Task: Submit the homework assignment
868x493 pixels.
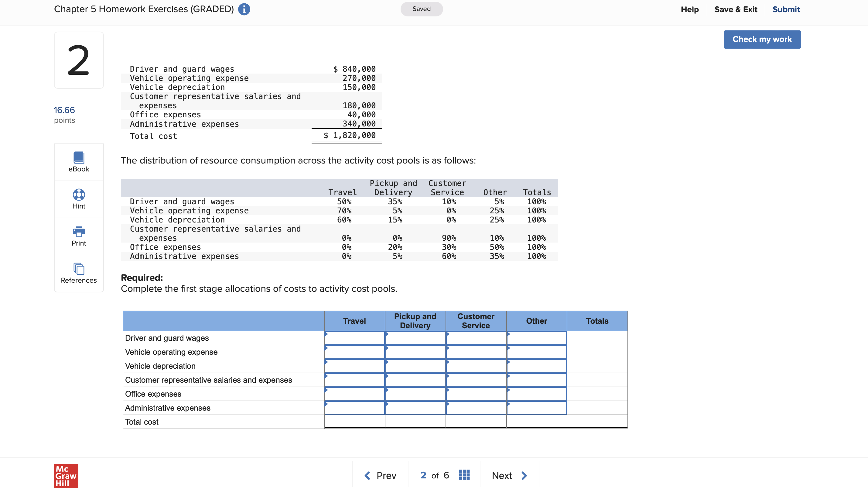Action: pyautogui.click(x=786, y=9)
